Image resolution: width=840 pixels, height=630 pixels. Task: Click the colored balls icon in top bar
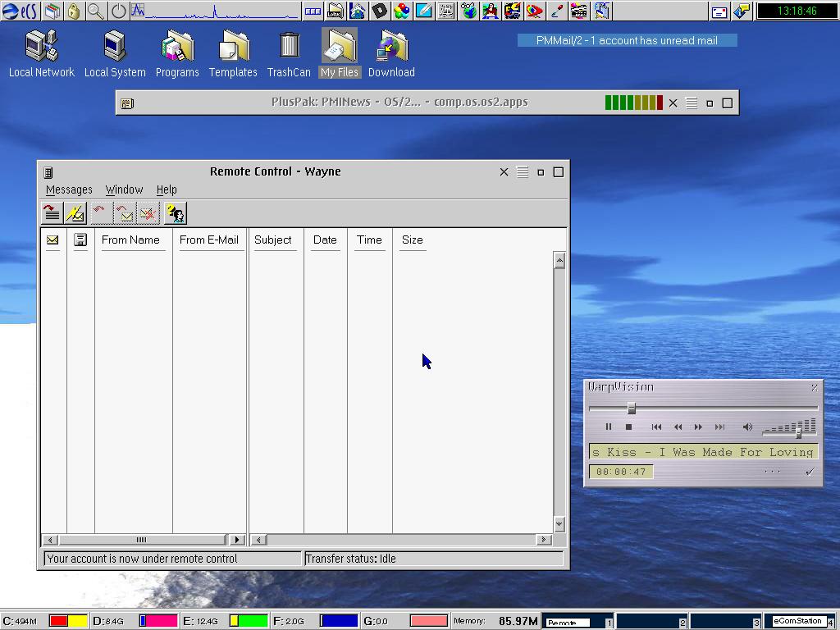click(x=401, y=11)
